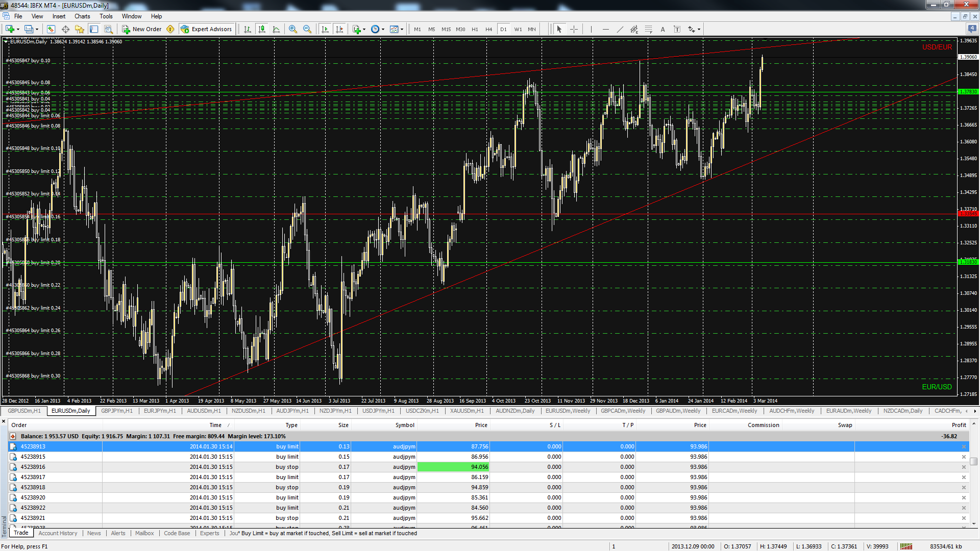This screenshot has width=980, height=551.
Task: Toggle Chart Shift button
Action: (339, 29)
